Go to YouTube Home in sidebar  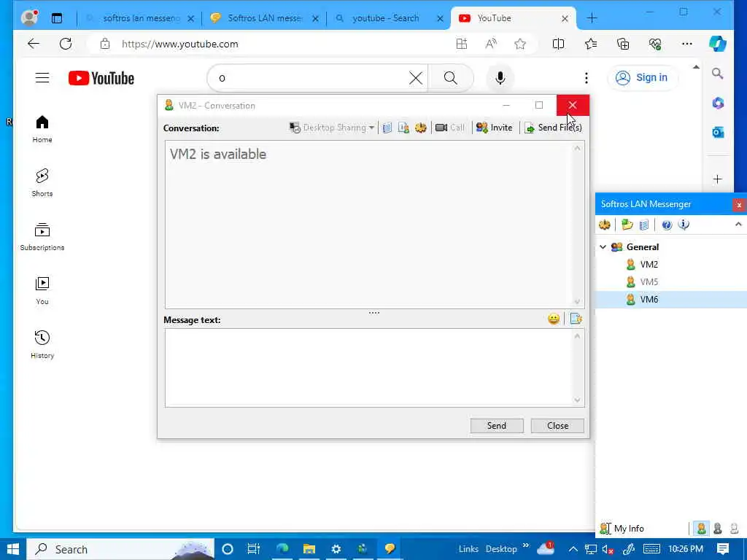coord(42,129)
